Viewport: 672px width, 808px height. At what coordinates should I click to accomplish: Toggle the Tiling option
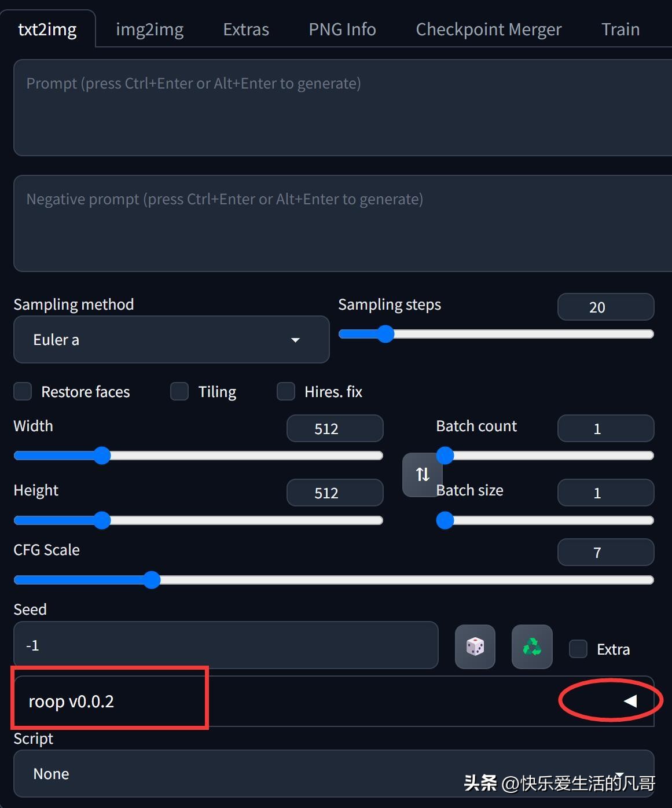click(x=179, y=391)
